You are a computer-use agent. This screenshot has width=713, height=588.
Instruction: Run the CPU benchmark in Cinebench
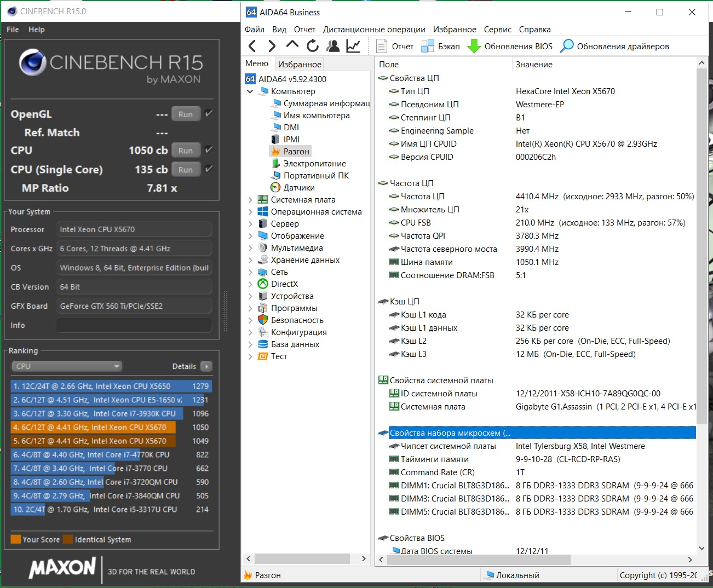(186, 151)
